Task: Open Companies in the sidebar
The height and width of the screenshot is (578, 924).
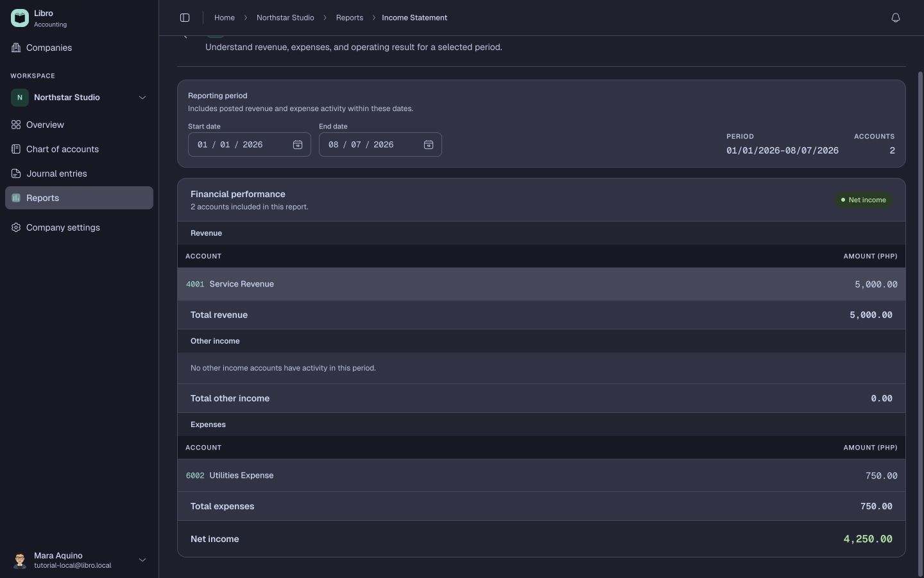Action: pos(79,48)
